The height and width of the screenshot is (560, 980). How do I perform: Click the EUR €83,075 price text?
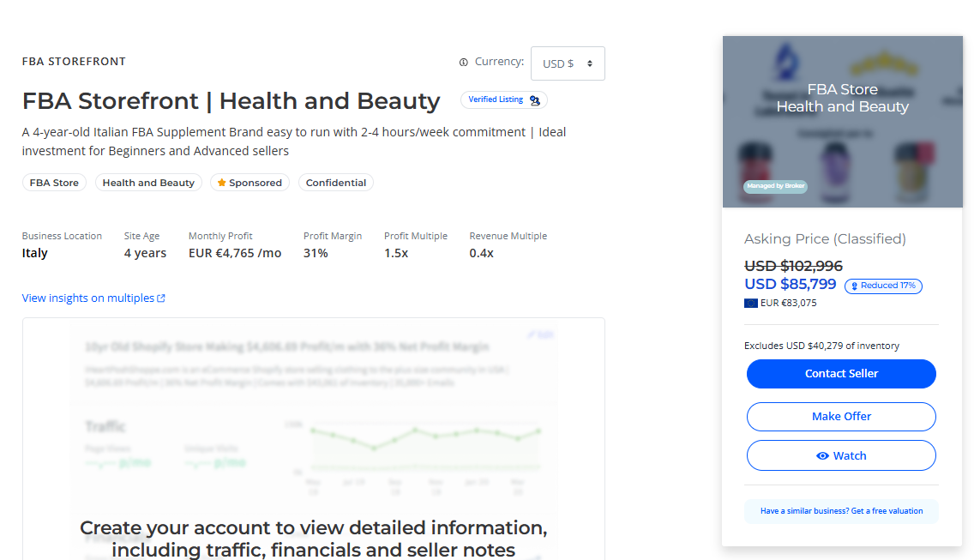click(788, 303)
